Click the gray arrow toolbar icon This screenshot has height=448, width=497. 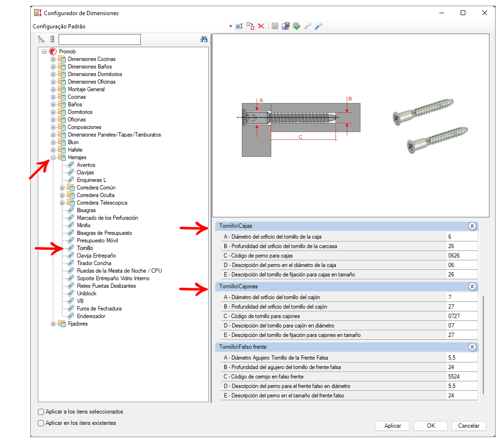coord(308,26)
